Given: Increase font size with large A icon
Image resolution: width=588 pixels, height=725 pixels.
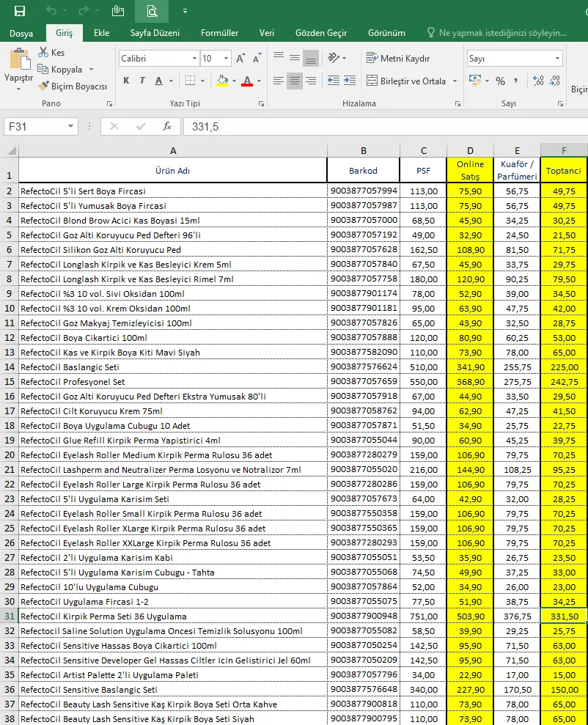Looking at the screenshot, I should click(x=240, y=58).
